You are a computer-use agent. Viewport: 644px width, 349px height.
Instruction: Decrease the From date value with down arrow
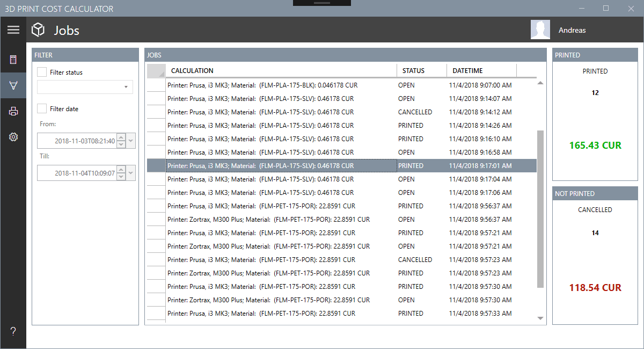tap(121, 144)
